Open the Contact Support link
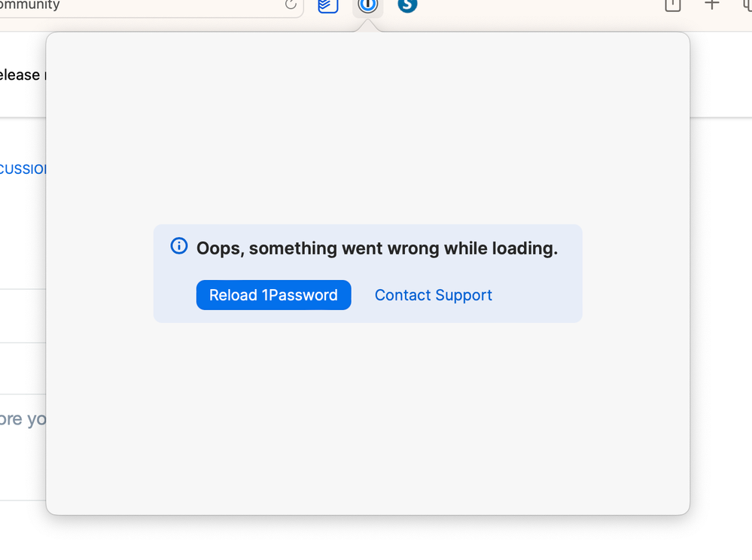Screen dimensions: 752x560 [x=433, y=295]
